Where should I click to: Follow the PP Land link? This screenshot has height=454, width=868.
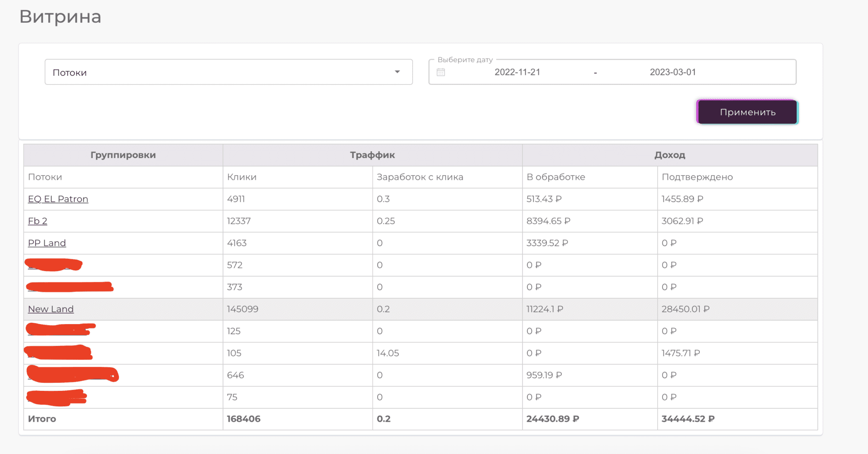click(47, 243)
